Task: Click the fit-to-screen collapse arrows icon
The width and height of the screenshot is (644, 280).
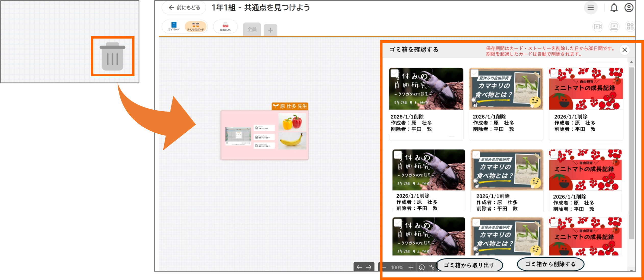Action: pos(432,267)
